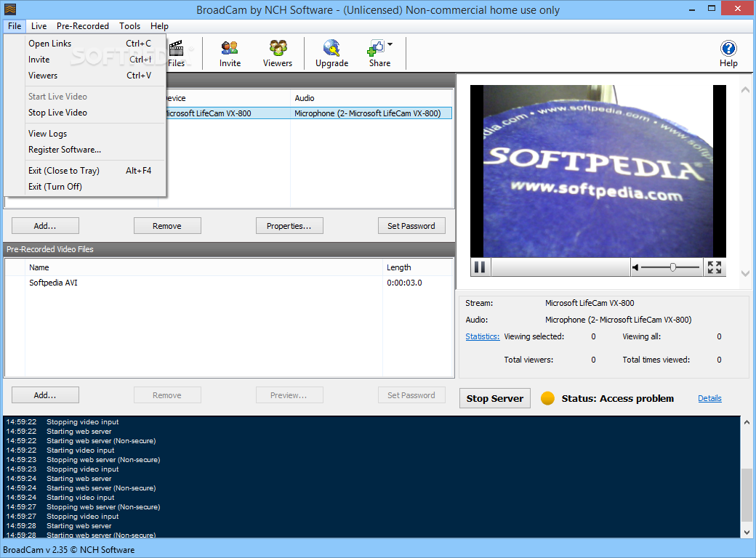This screenshot has width=756, height=558.
Task: Select the Softpedia AVI file row
Action: coord(229,283)
